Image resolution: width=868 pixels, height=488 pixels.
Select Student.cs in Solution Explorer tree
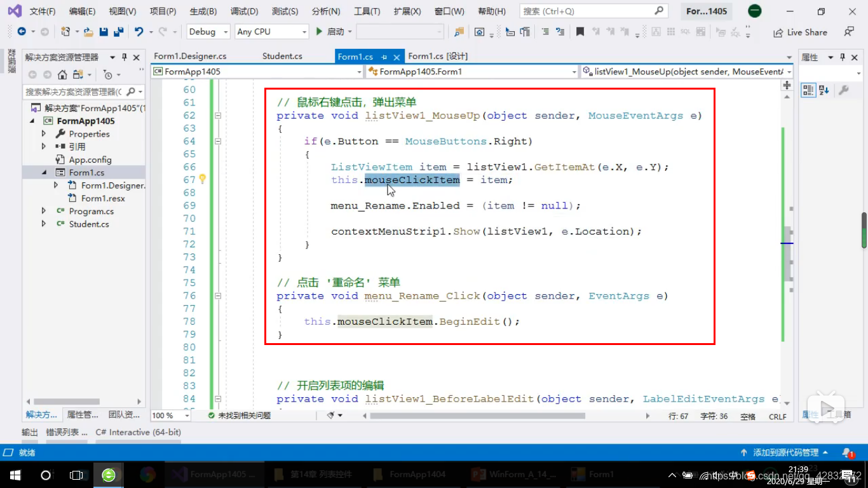[89, 224]
